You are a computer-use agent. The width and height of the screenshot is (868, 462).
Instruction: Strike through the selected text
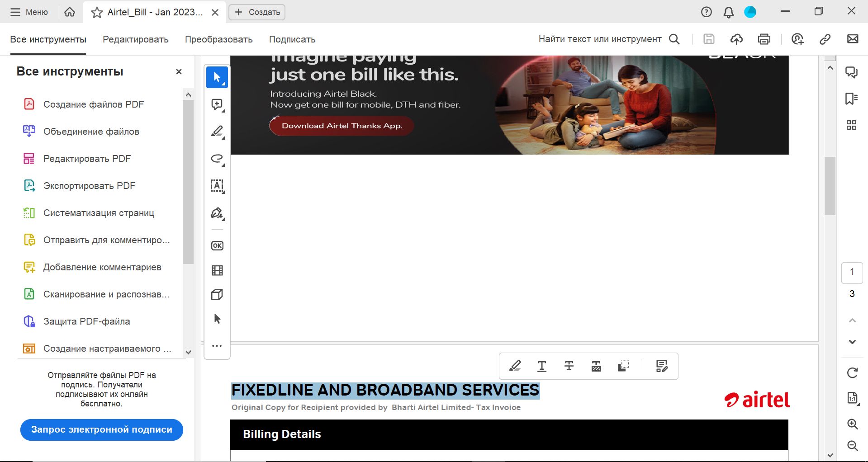tap(569, 366)
